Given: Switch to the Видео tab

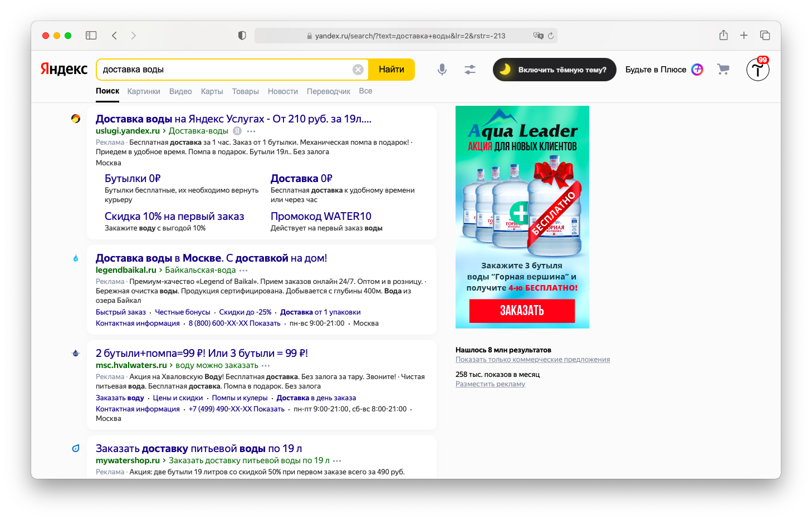Looking at the screenshot, I should pos(180,91).
